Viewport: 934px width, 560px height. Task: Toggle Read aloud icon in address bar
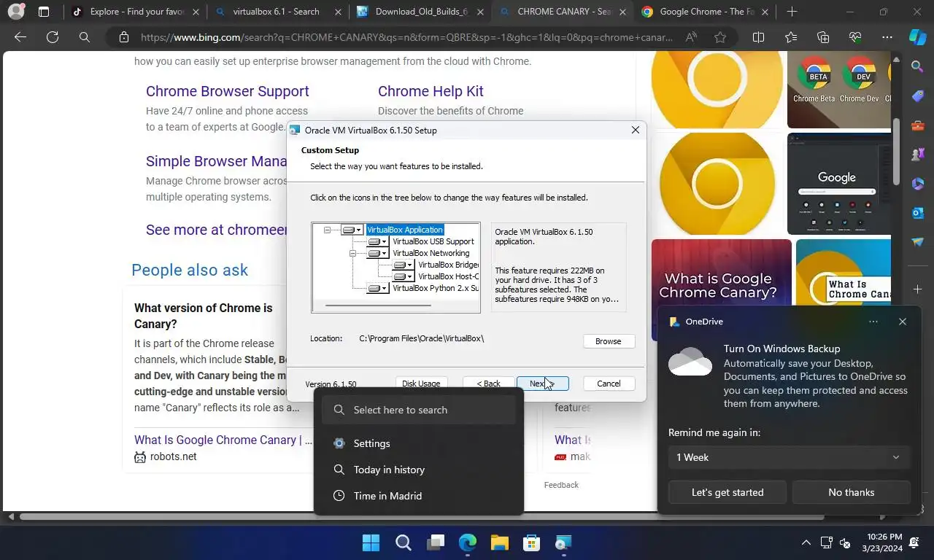[690, 37]
